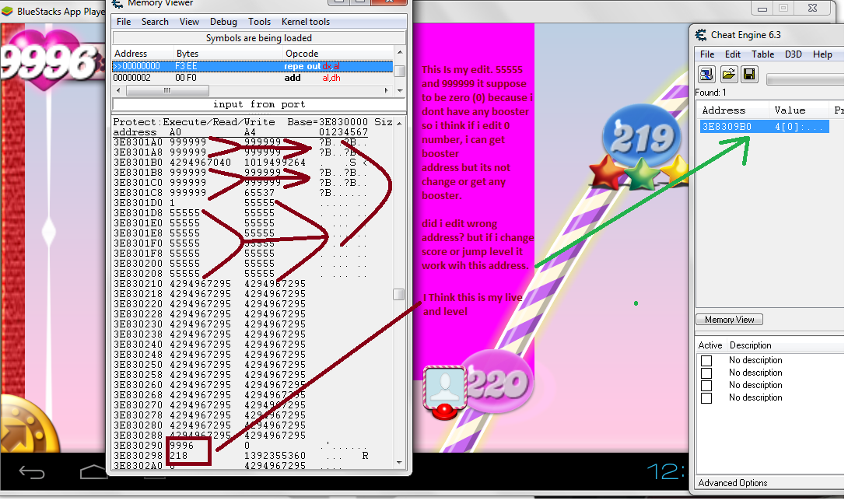Open Help menu in Cheat Engine

pyautogui.click(x=822, y=54)
